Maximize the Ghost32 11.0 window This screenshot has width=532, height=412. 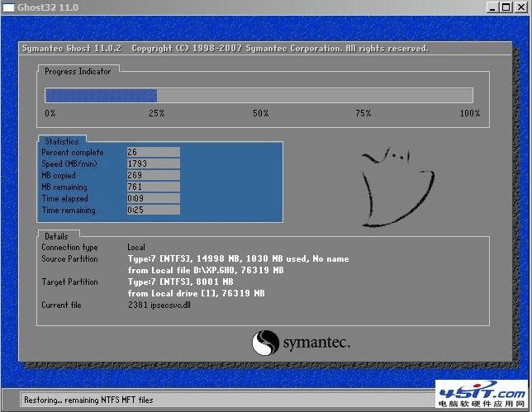tap(506, 7)
